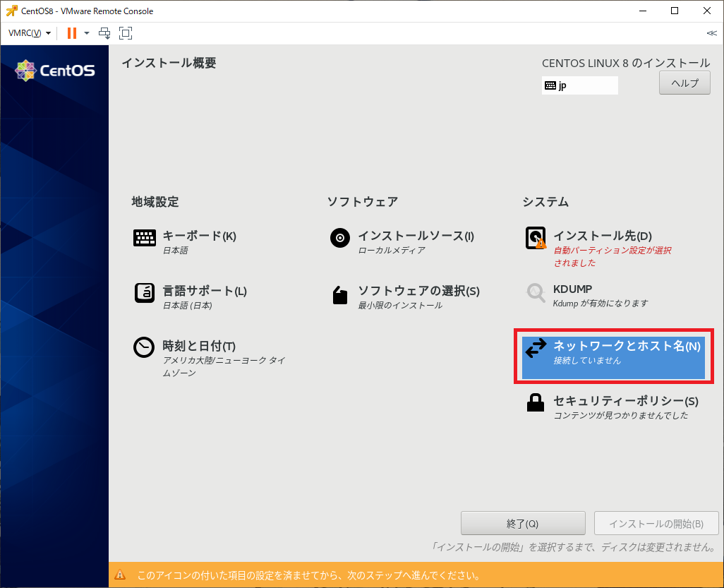Open インストールソース(I) settings
The height and width of the screenshot is (588, 724).
(416, 236)
